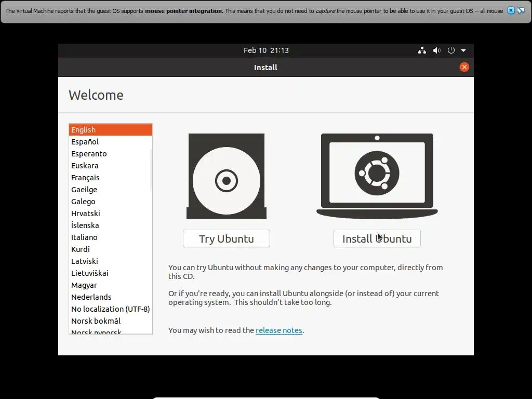The height and width of the screenshot is (399, 532).
Task: Select Italiano language
Action: (111, 237)
